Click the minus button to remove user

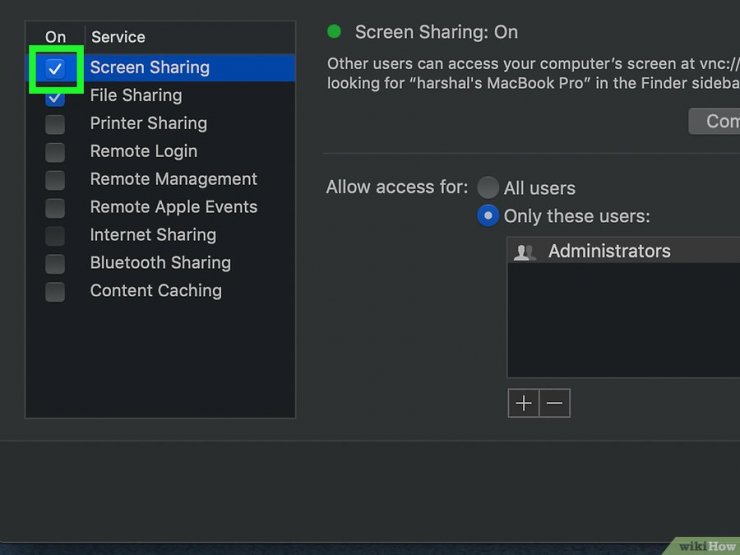point(555,403)
